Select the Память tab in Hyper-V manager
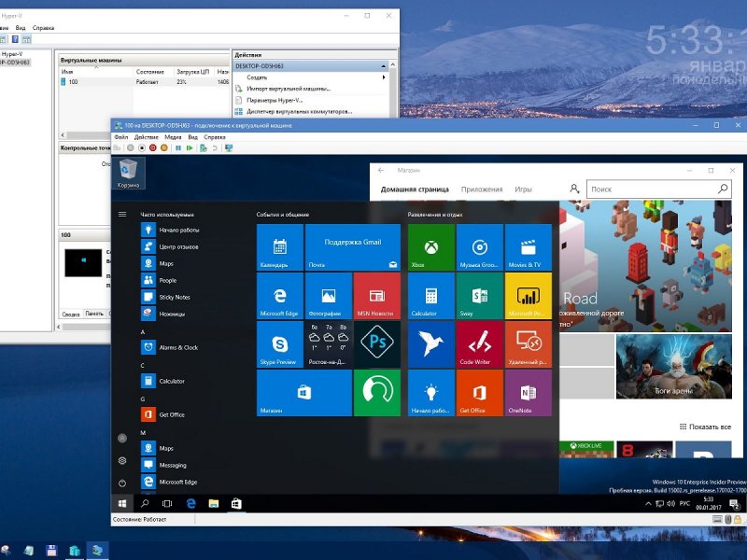Screen dimensions: 747x560 click(x=94, y=314)
